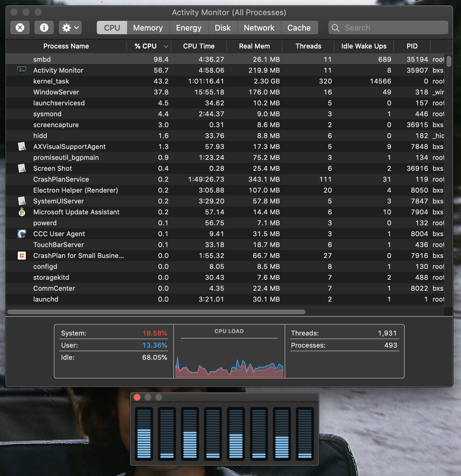The width and height of the screenshot is (461, 476).
Task: Switch to the Cache tab
Action: click(299, 28)
